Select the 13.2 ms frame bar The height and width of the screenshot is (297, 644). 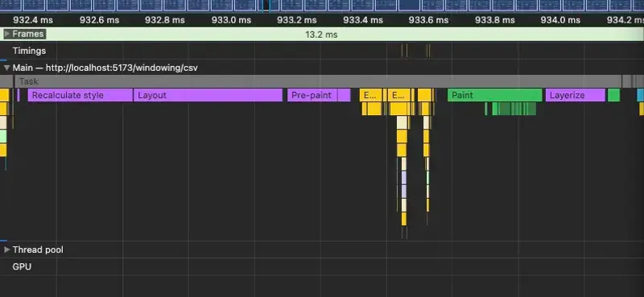tap(322, 35)
